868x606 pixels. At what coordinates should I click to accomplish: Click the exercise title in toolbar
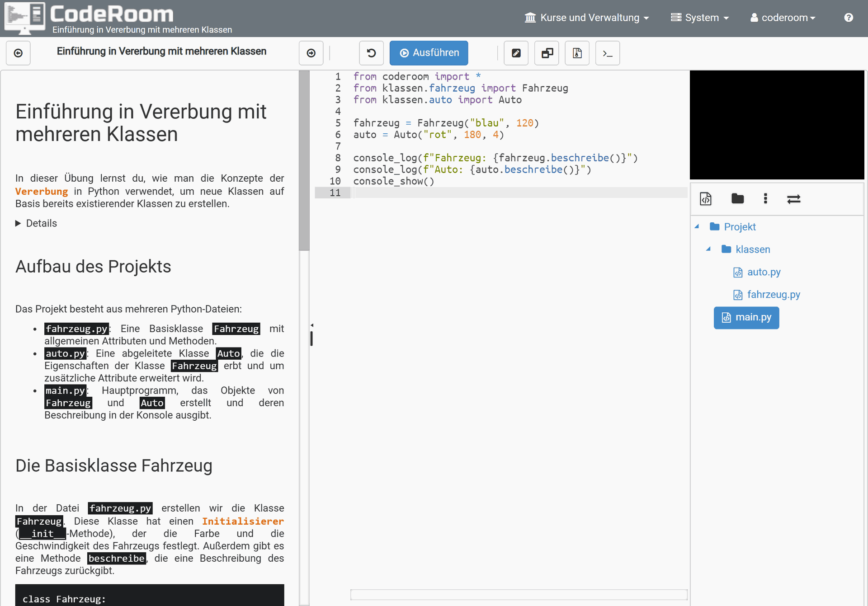(161, 51)
